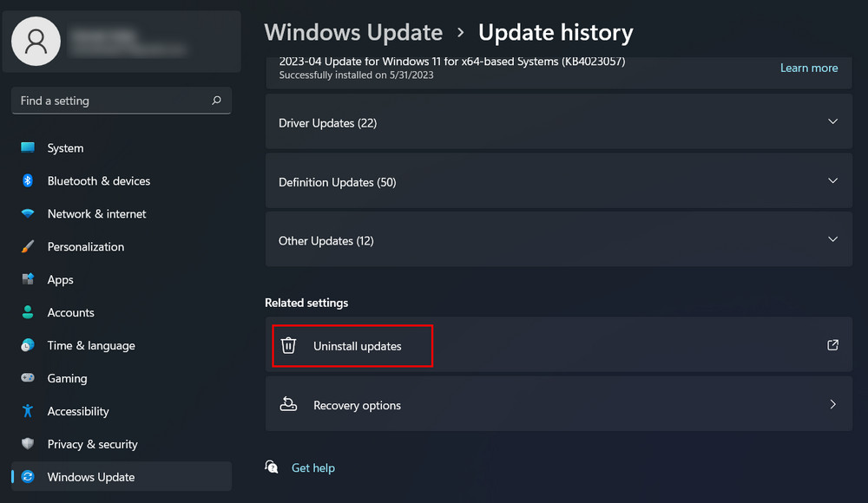Screen dimensions: 868x503
Task: Open Apps settings page
Action: [122, 279]
